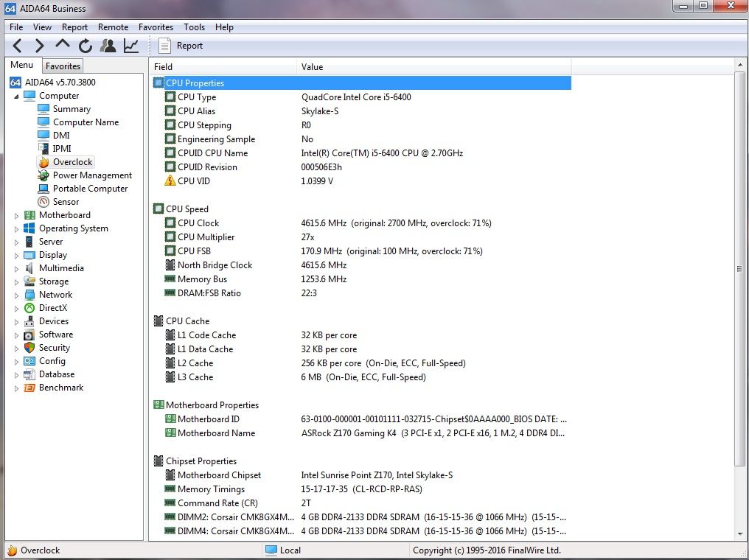This screenshot has width=749, height=560.
Task: Click the Report button in the toolbar
Action: (181, 46)
